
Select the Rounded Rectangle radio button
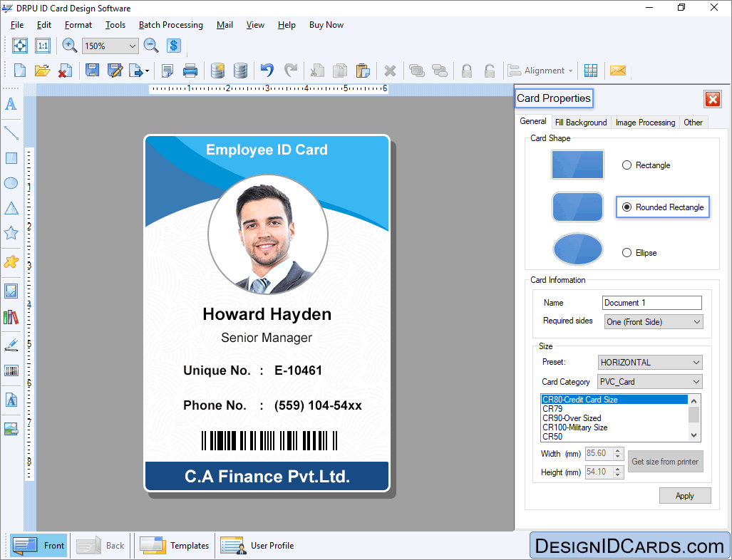627,207
